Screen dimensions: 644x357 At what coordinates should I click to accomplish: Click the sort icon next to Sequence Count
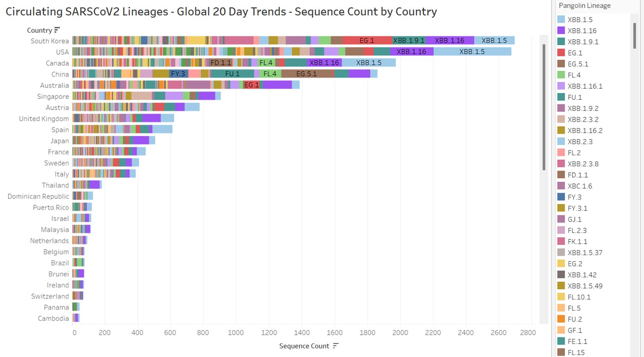tap(336, 346)
